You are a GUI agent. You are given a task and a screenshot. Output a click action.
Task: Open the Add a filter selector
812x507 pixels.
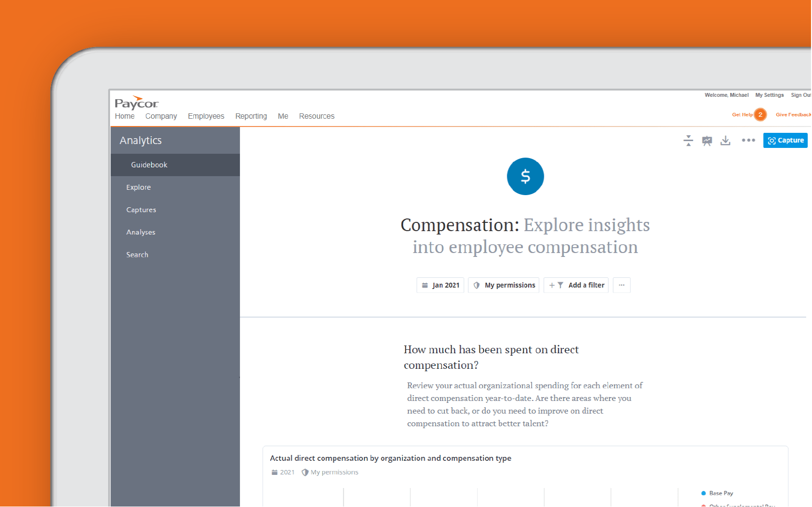[x=576, y=285]
